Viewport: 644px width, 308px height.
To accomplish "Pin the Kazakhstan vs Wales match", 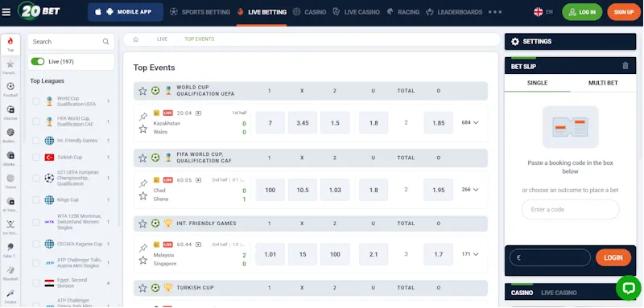I will click(x=143, y=117).
